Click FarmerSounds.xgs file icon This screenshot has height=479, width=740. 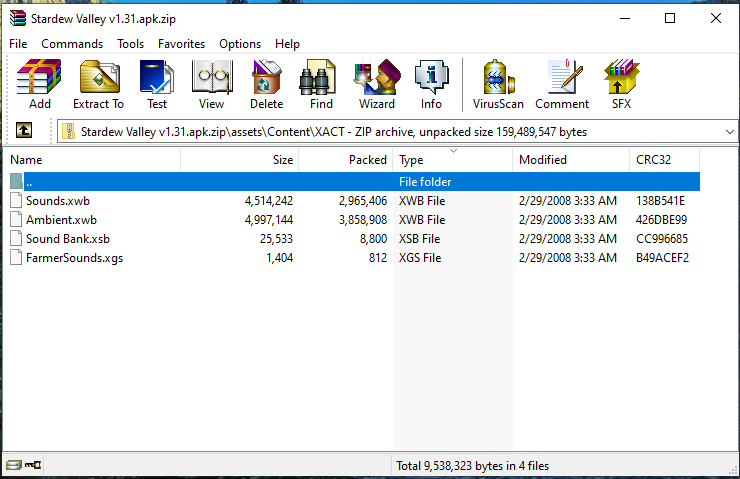(16, 258)
